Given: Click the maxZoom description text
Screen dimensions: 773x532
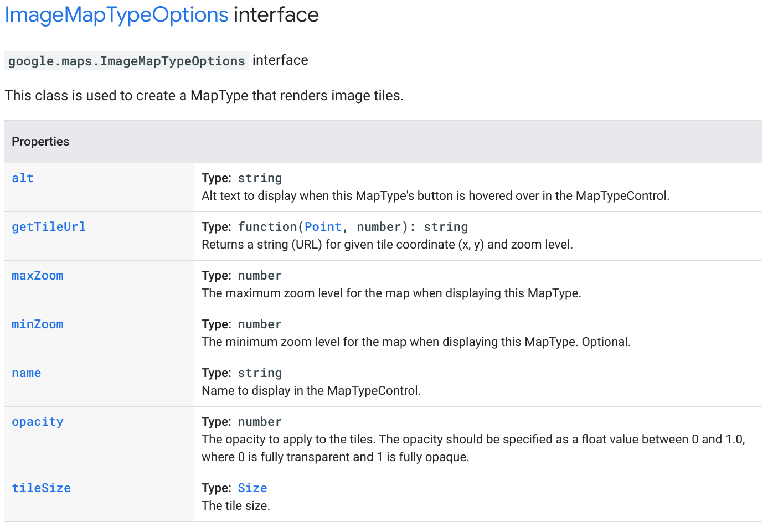Looking at the screenshot, I should point(391,293).
